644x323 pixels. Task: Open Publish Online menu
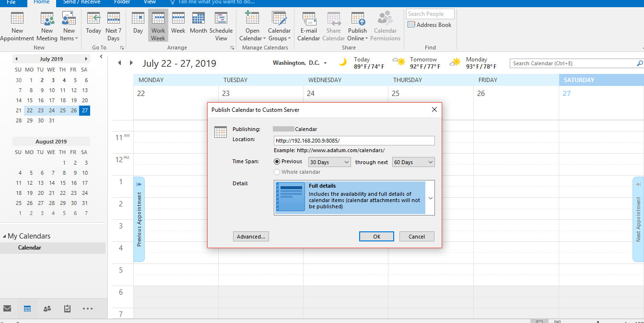point(357,26)
